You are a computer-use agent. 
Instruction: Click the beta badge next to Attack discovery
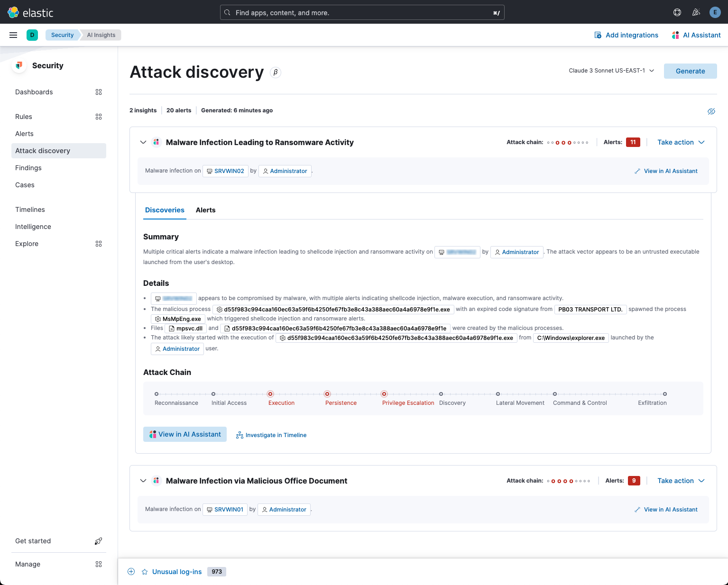pyautogui.click(x=276, y=73)
